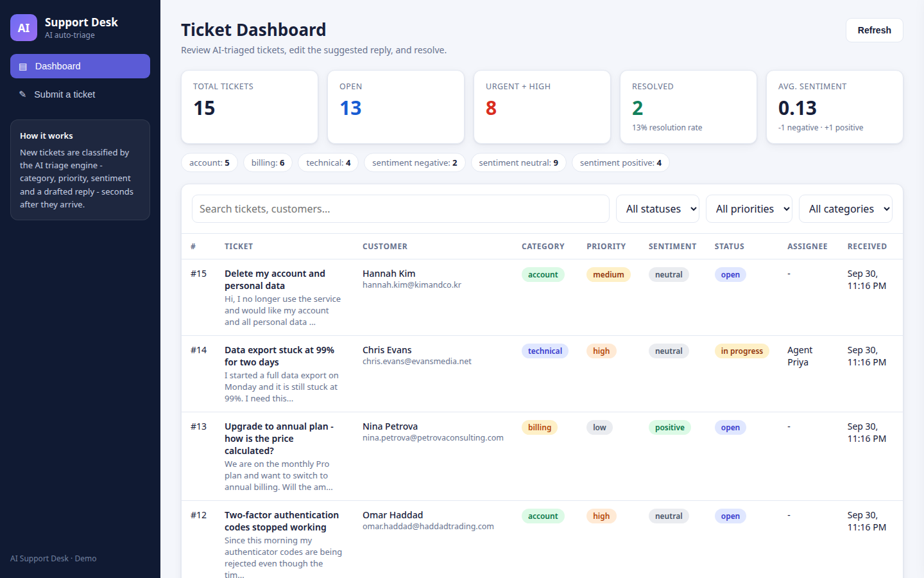Screen dimensions: 924x578
Task: Open the Total Tickets stat card
Action: (x=250, y=107)
